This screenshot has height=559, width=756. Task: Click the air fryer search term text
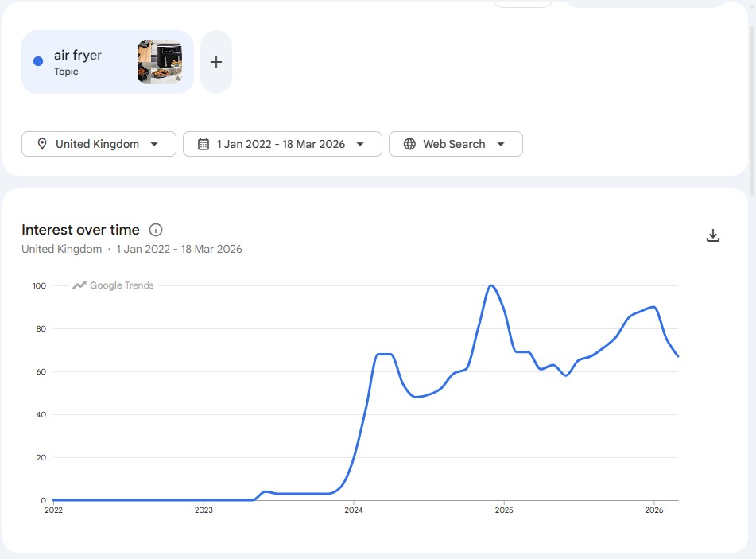[78, 56]
